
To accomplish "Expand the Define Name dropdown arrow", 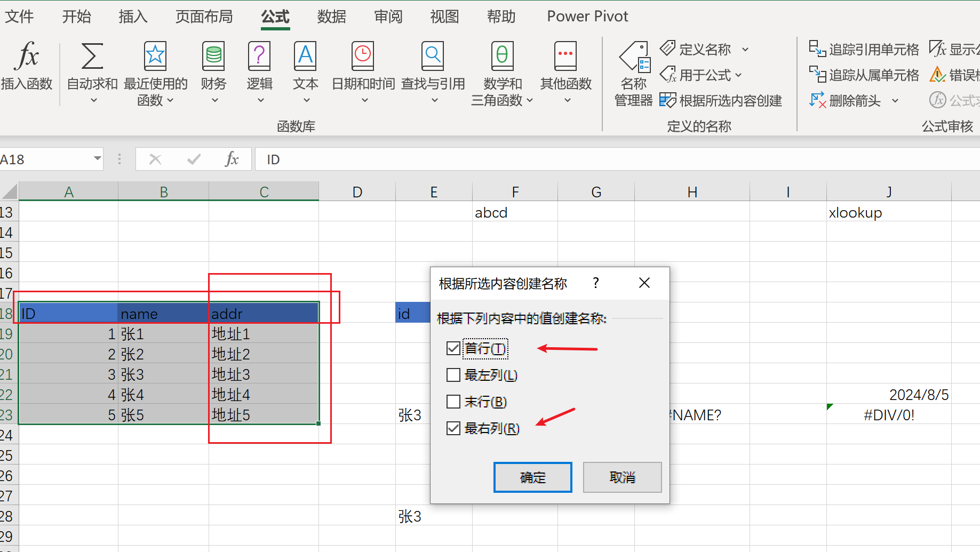I will click(745, 50).
